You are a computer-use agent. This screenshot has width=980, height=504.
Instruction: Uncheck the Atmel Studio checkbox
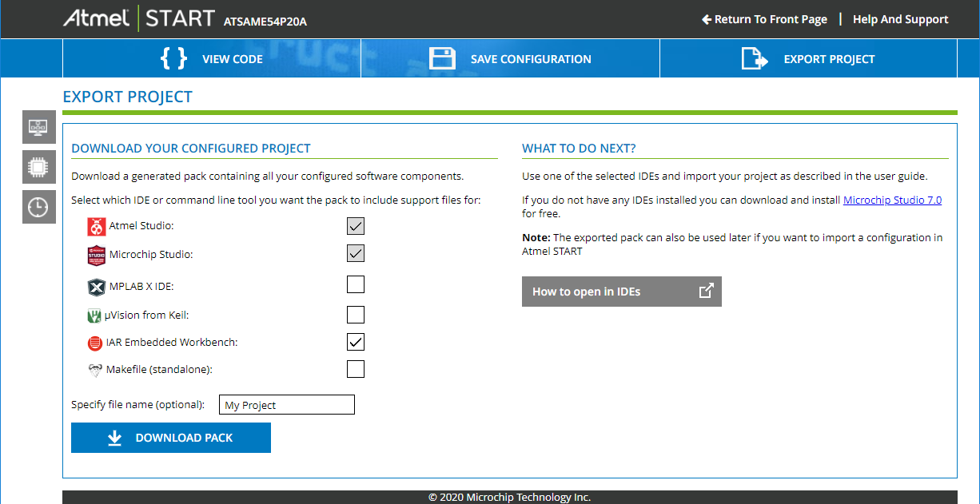356,226
